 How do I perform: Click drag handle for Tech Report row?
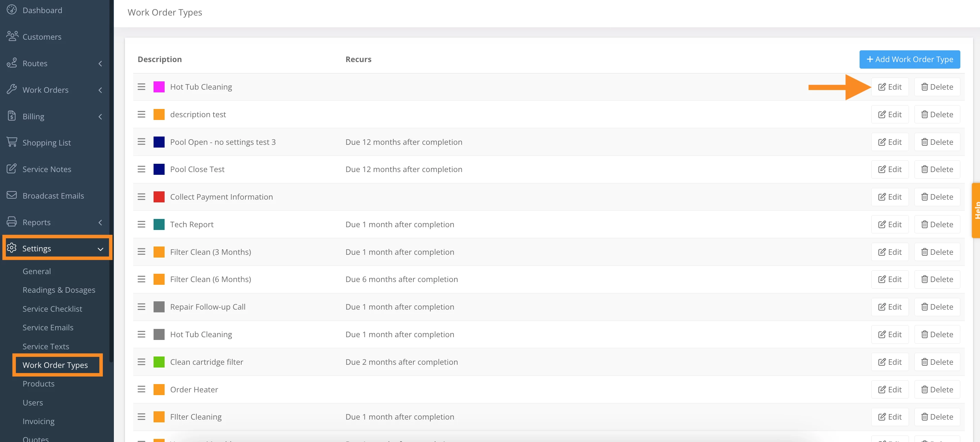141,224
